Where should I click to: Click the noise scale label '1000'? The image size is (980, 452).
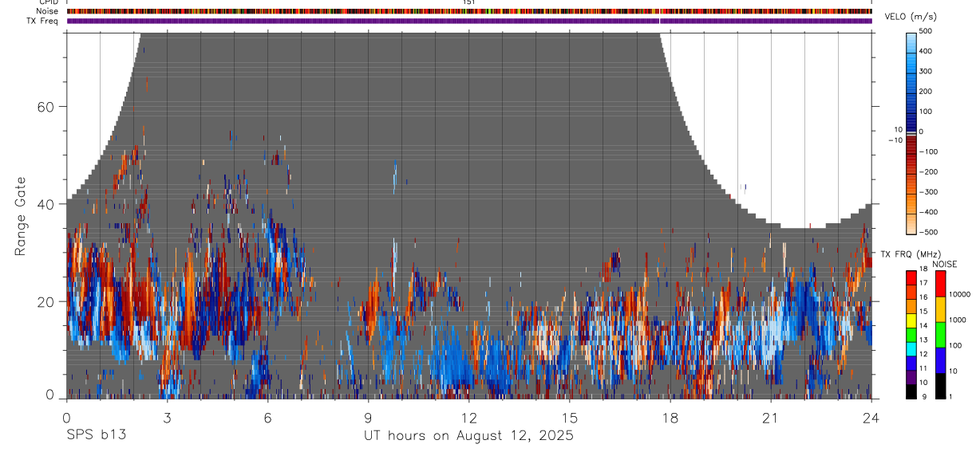[957, 320]
